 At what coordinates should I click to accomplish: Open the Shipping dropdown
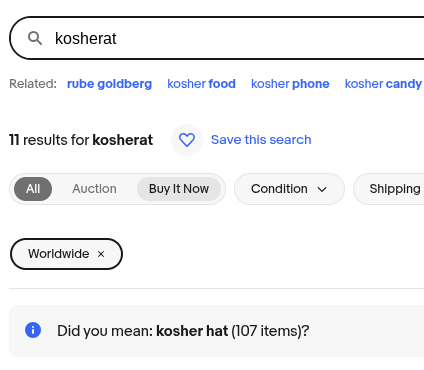(x=389, y=189)
